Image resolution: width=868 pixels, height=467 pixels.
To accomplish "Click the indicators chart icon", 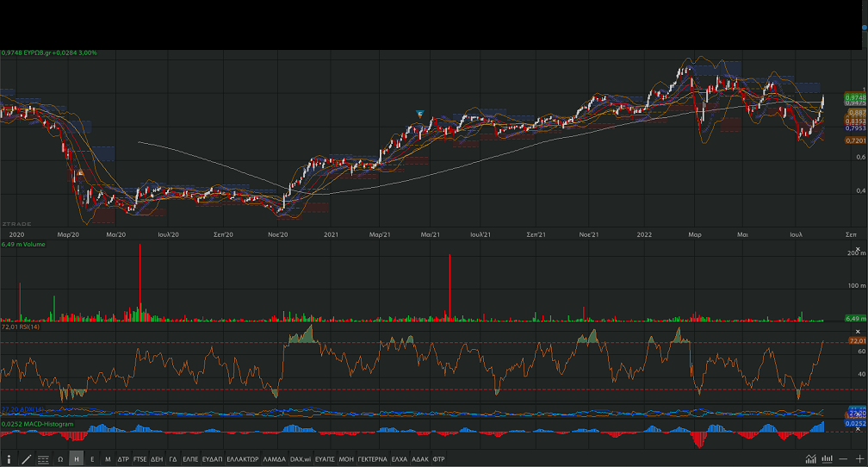I will click(x=810, y=459).
